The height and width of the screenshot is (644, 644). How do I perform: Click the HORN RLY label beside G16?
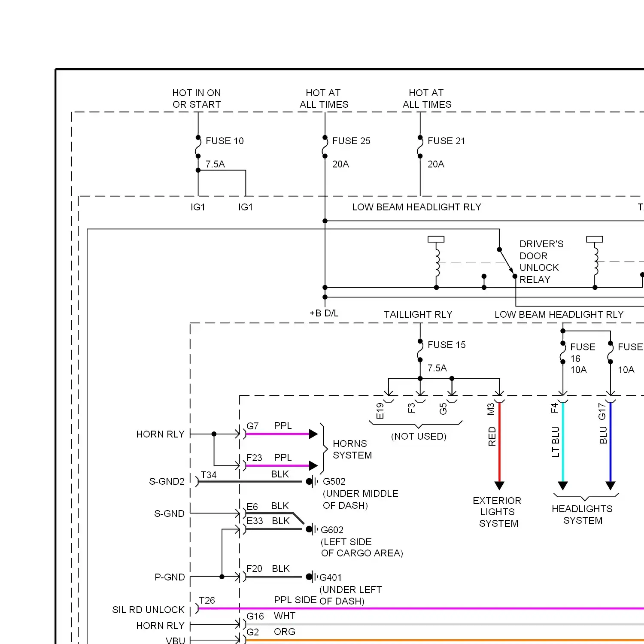coord(160,626)
